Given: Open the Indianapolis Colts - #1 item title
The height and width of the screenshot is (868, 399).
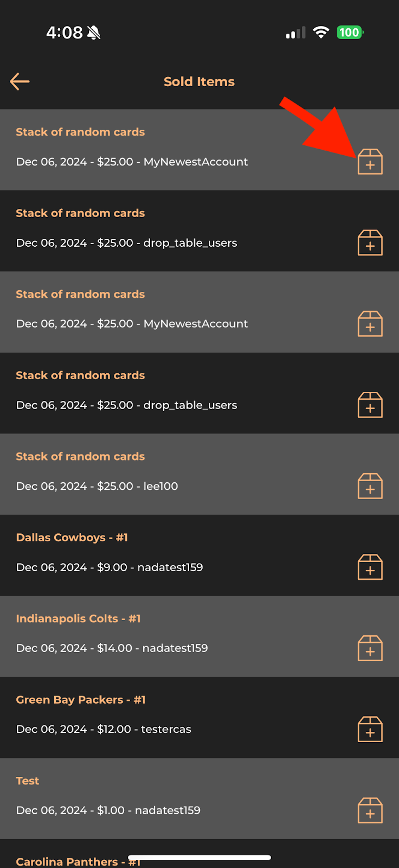Looking at the screenshot, I should 78,618.
